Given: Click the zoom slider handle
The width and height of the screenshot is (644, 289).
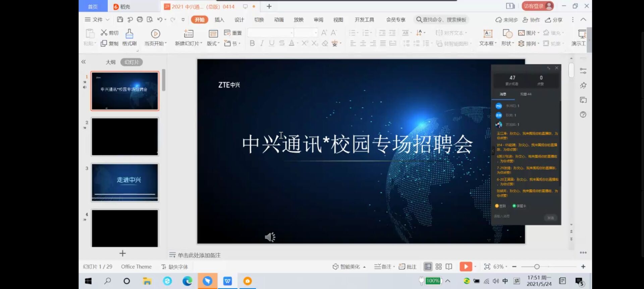Looking at the screenshot, I should coord(537,267).
